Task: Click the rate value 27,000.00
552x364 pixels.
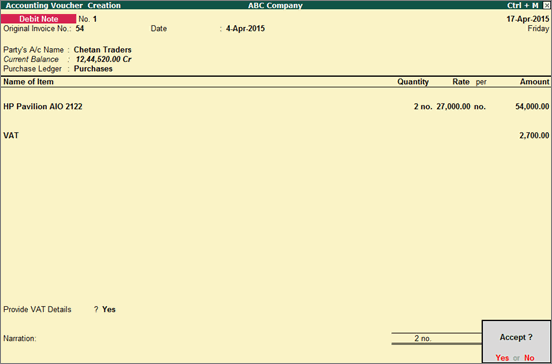Action: (x=453, y=106)
